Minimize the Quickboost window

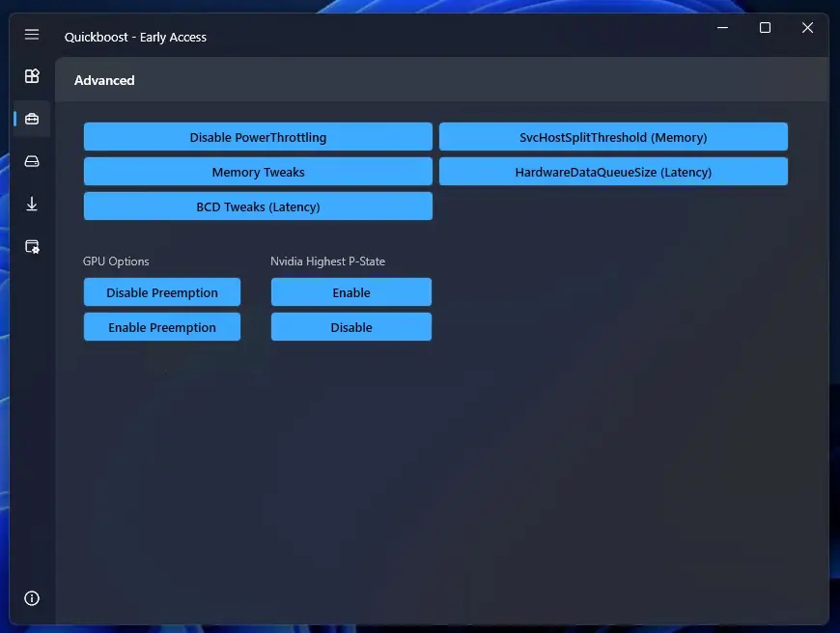tap(722, 27)
